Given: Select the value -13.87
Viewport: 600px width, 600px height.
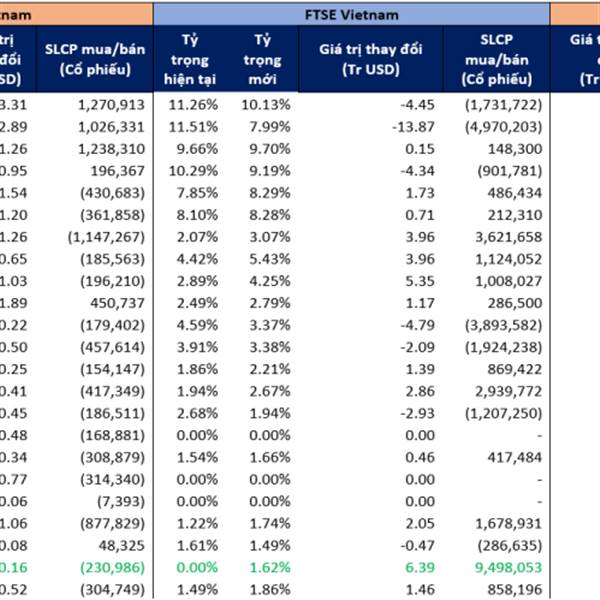Looking at the screenshot, I should (x=414, y=127).
